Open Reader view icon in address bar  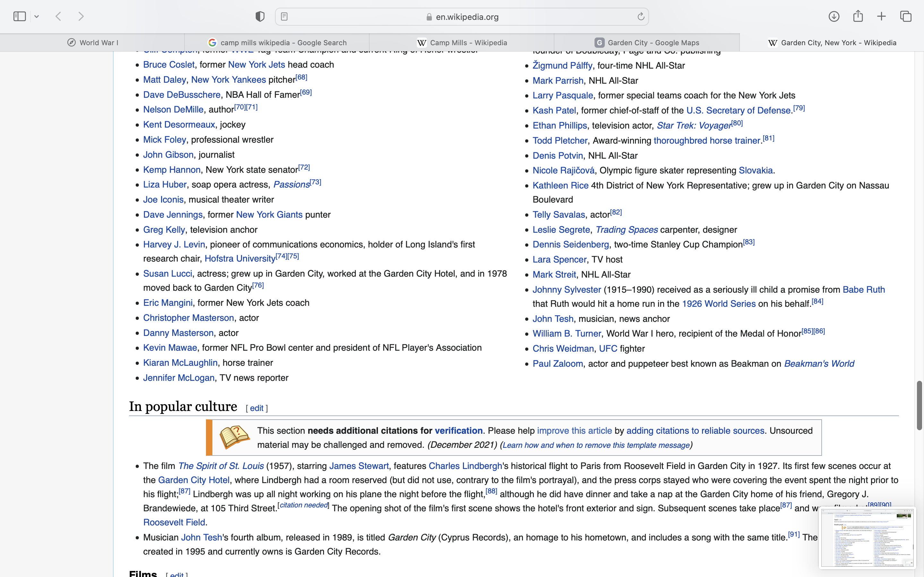284,16
